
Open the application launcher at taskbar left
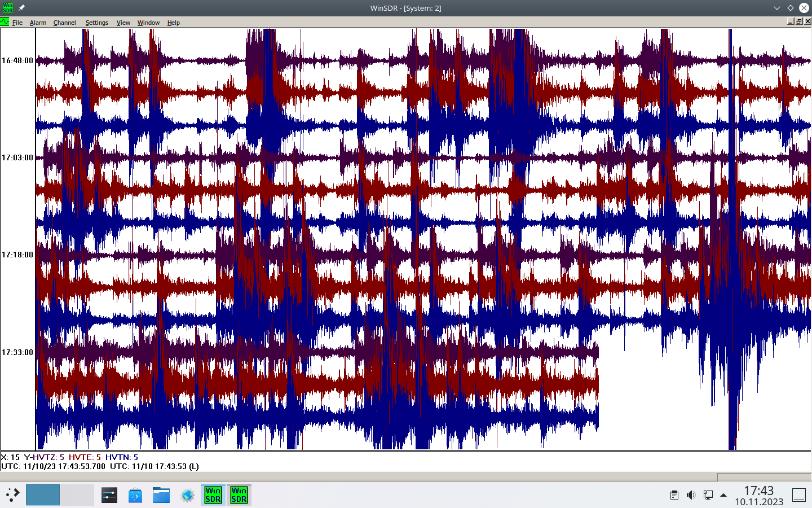tap(11, 495)
